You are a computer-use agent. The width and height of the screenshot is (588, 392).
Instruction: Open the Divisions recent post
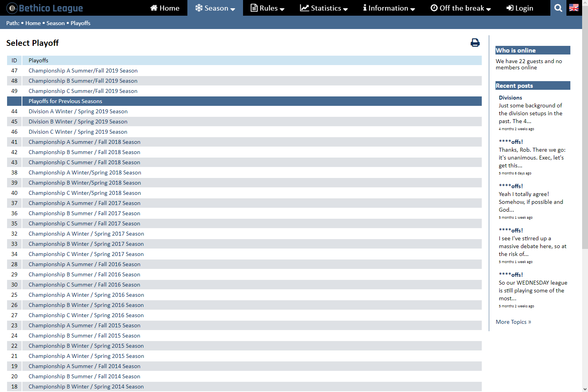510,98
